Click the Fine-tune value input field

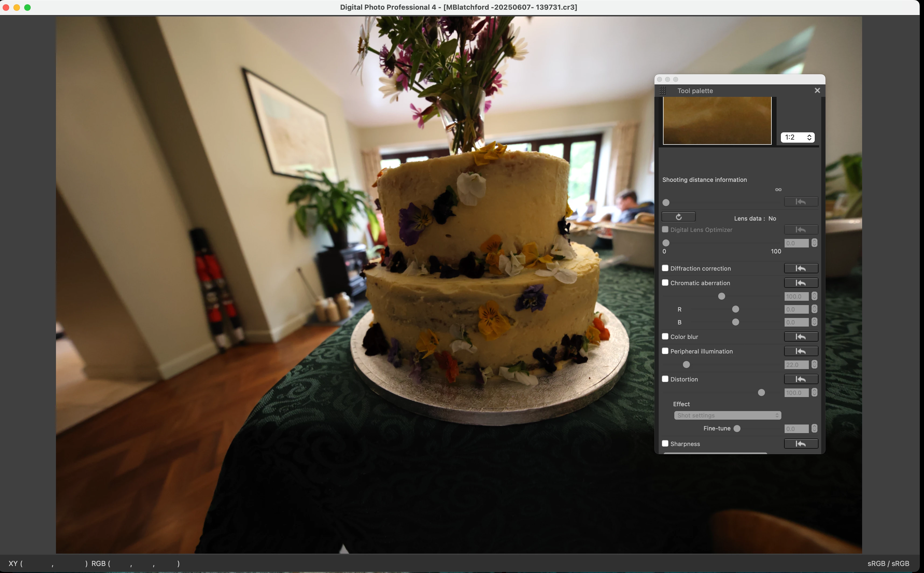pyautogui.click(x=796, y=429)
